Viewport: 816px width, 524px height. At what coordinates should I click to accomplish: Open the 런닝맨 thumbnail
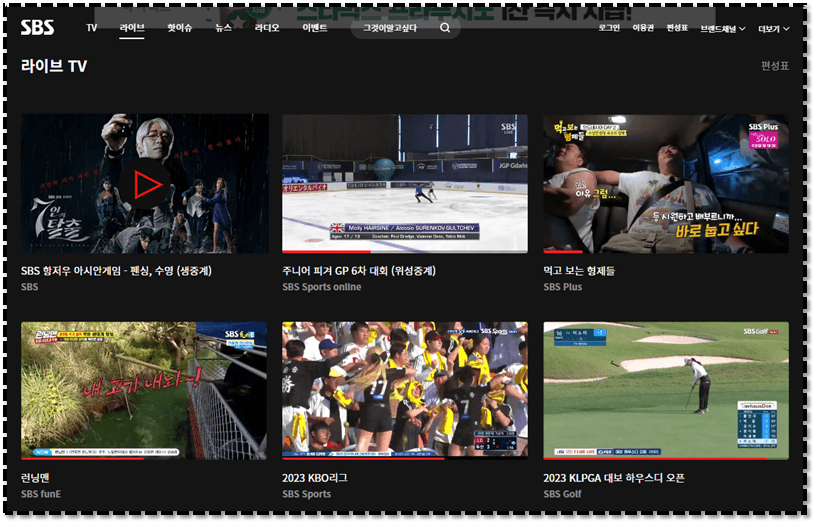pyautogui.click(x=144, y=390)
